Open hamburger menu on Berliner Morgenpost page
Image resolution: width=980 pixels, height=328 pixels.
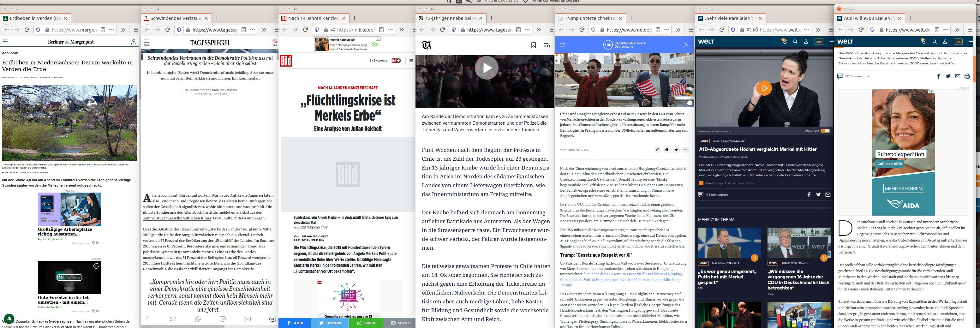(5, 42)
